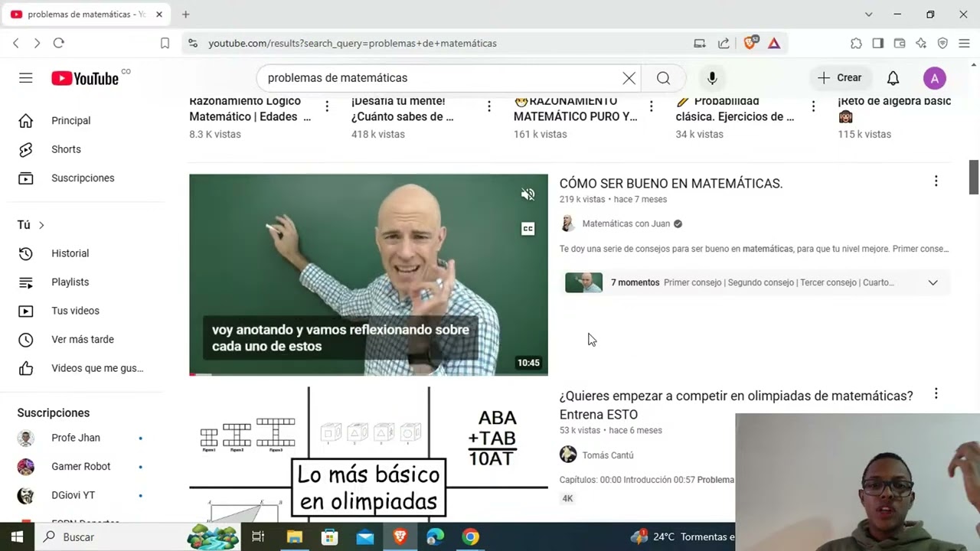Open Google Chrome from the taskbar
The width and height of the screenshot is (980, 551).
coord(471,537)
